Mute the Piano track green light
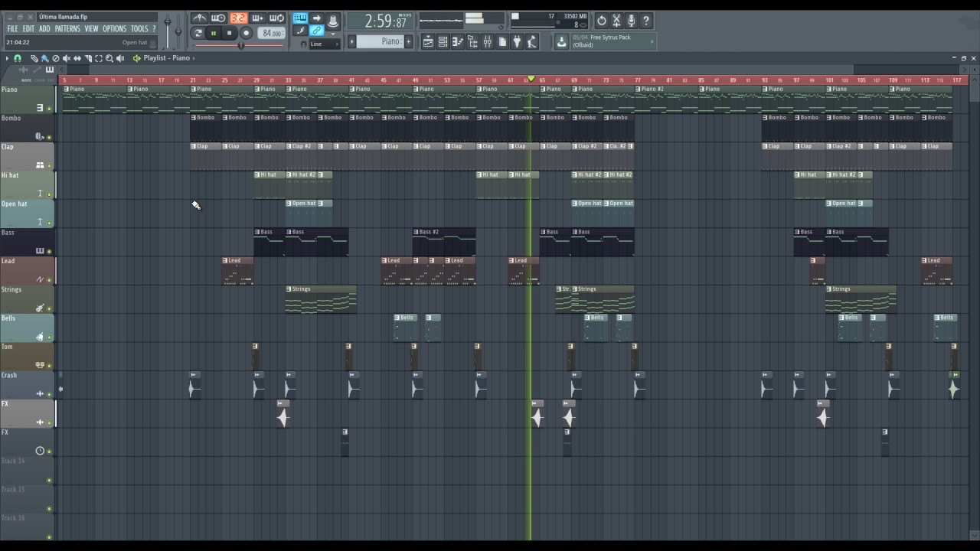 (x=50, y=109)
